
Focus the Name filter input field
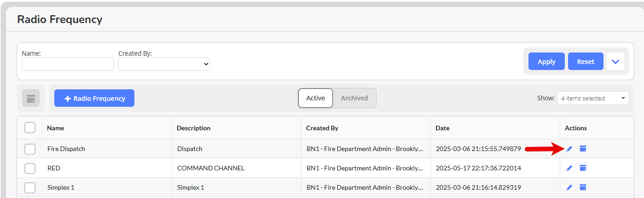[x=68, y=64]
